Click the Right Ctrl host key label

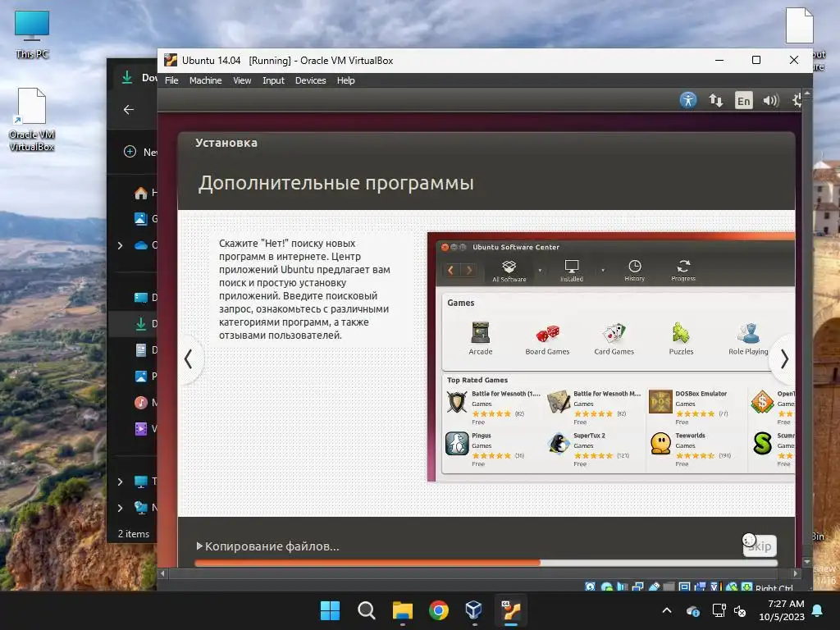[x=774, y=587]
